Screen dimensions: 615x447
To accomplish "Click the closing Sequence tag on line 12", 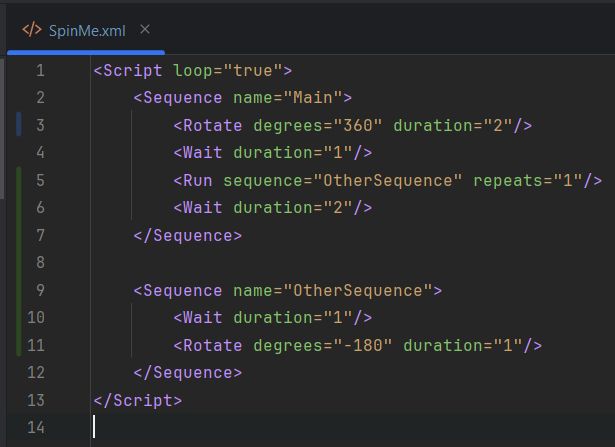I will coord(188,372).
